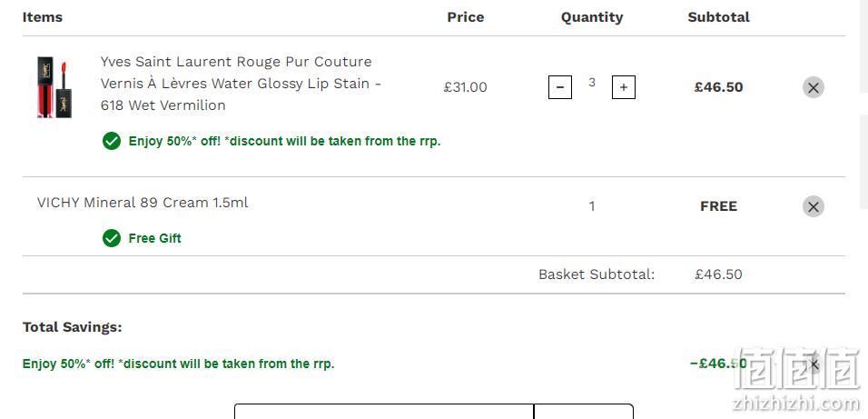The width and height of the screenshot is (868, 419).
Task: Click the Basket Subtotal £46.50 amount
Action: (x=718, y=274)
